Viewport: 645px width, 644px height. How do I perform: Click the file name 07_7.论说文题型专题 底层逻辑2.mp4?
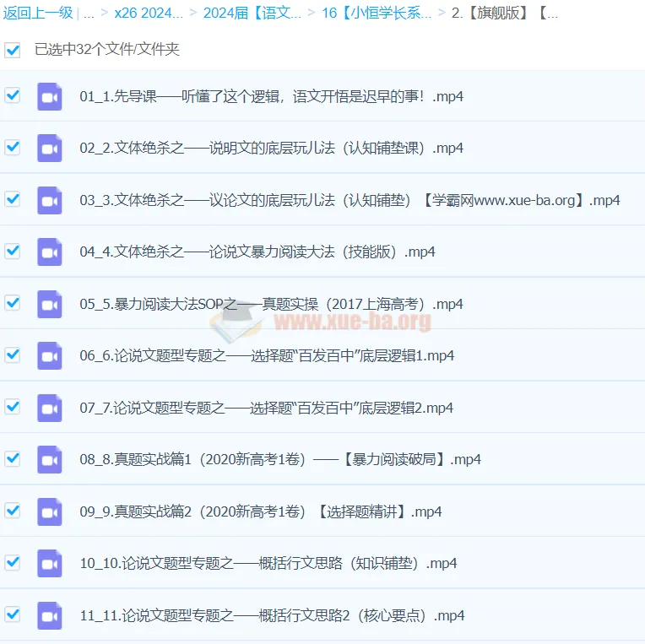point(266,409)
